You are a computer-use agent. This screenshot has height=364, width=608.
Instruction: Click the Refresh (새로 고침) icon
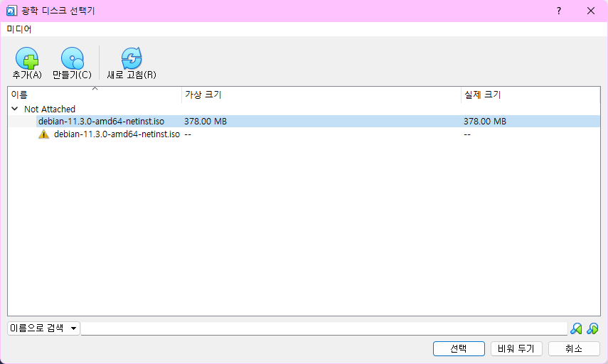(132, 58)
